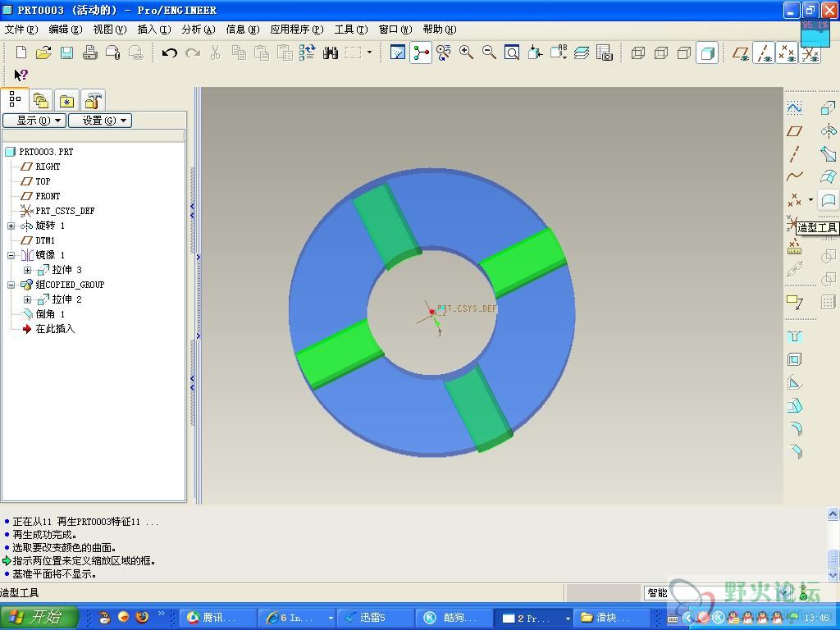Switch to shaded display mode
The width and height of the screenshot is (840, 630).
(x=707, y=52)
